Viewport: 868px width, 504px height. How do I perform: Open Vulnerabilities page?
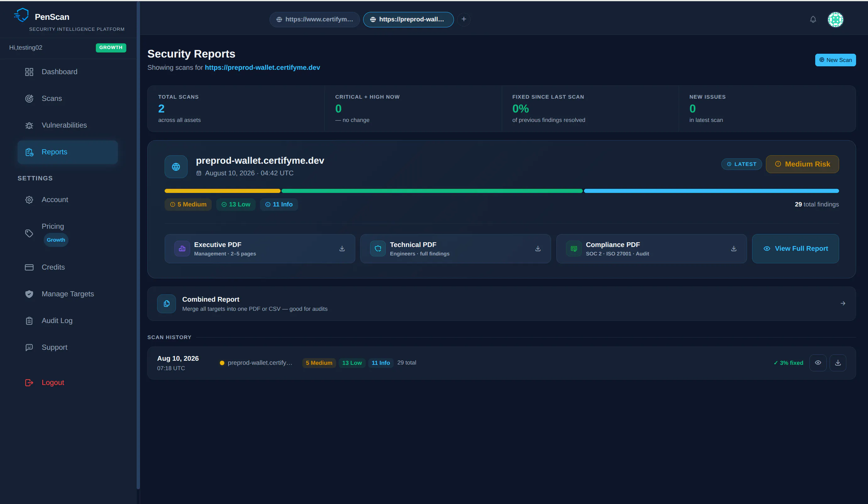[x=68, y=125]
